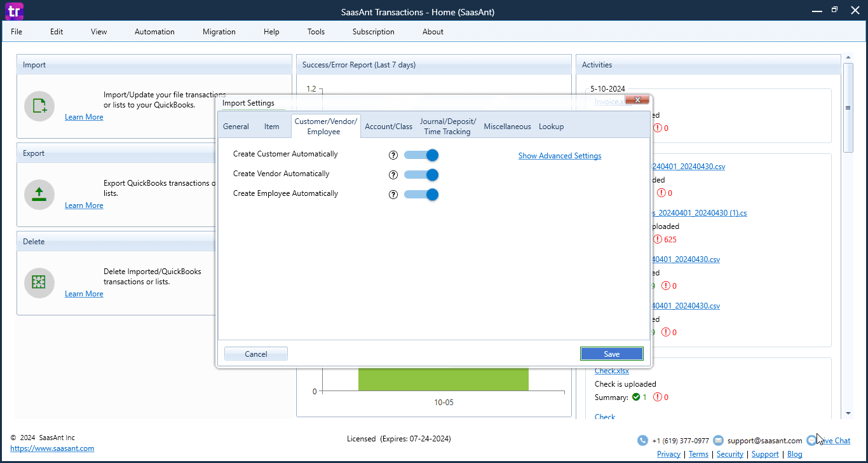868x463 pixels.
Task: Open the Automation menu
Action: (154, 32)
